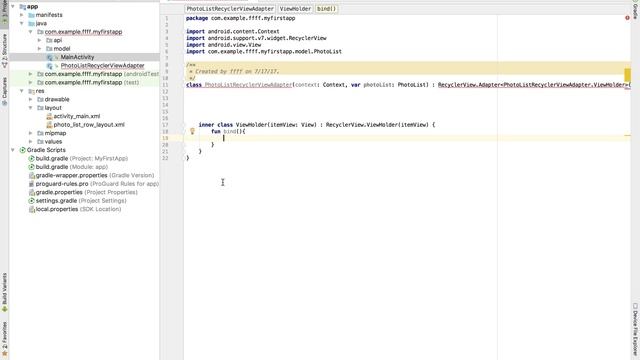Expand the androidTest package
This screenshot has height=360, width=640.
coord(31,74)
